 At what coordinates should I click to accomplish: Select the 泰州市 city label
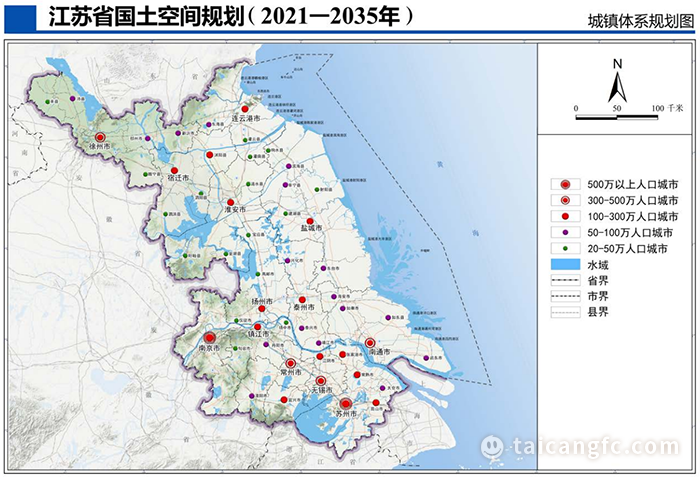(304, 307)
